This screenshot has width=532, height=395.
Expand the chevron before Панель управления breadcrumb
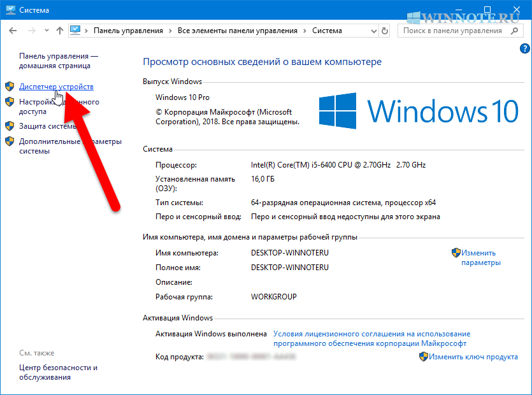pos(87,31)
